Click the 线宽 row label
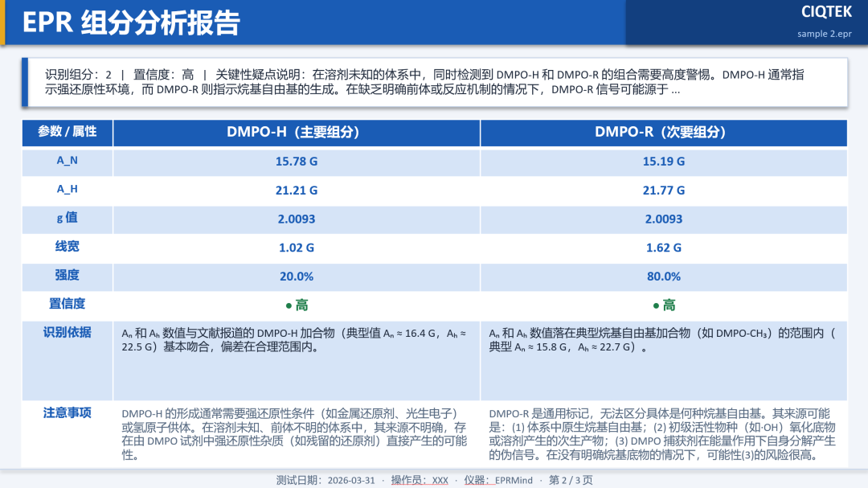 click(68, 248)
